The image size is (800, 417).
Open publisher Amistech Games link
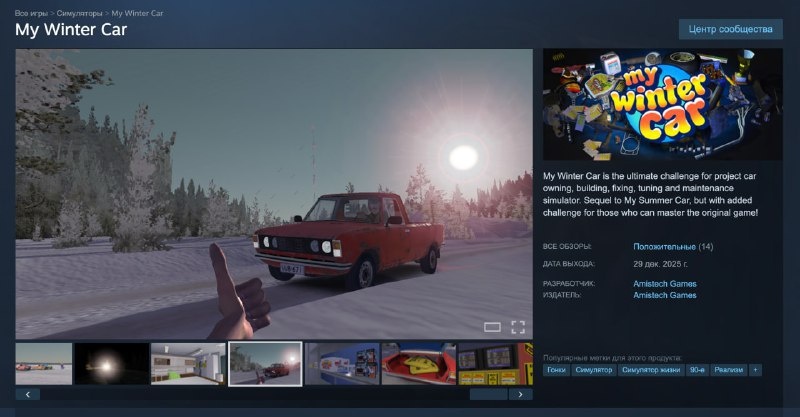point(665,295)
